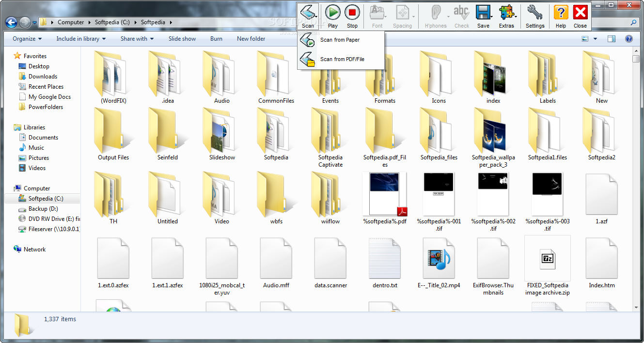Image resolution: width=644 pixels, height=343 pixels.
Task: Select FIXED_Softpedia image archive.zip
Action: 548,265
